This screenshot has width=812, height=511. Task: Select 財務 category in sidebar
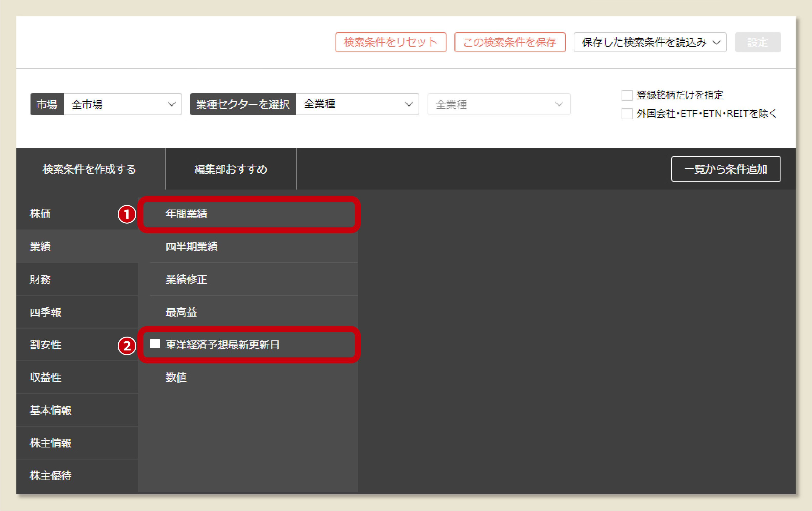[77, 279]
